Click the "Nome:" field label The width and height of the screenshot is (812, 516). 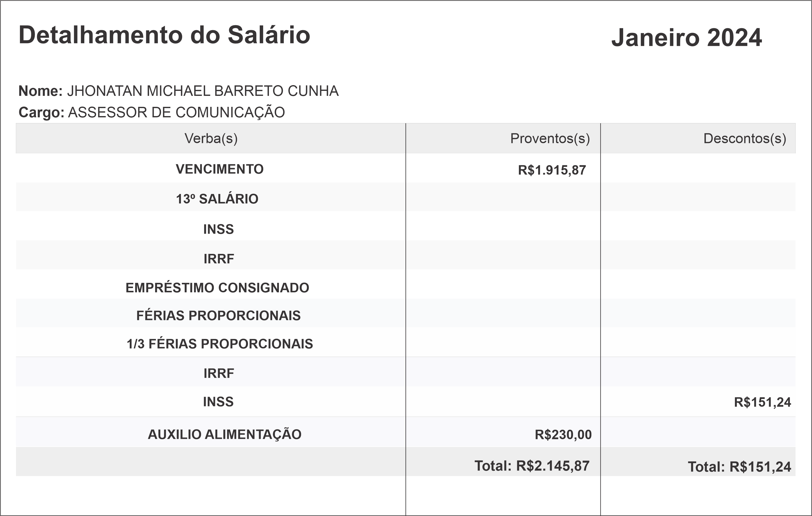click(40, 91)
